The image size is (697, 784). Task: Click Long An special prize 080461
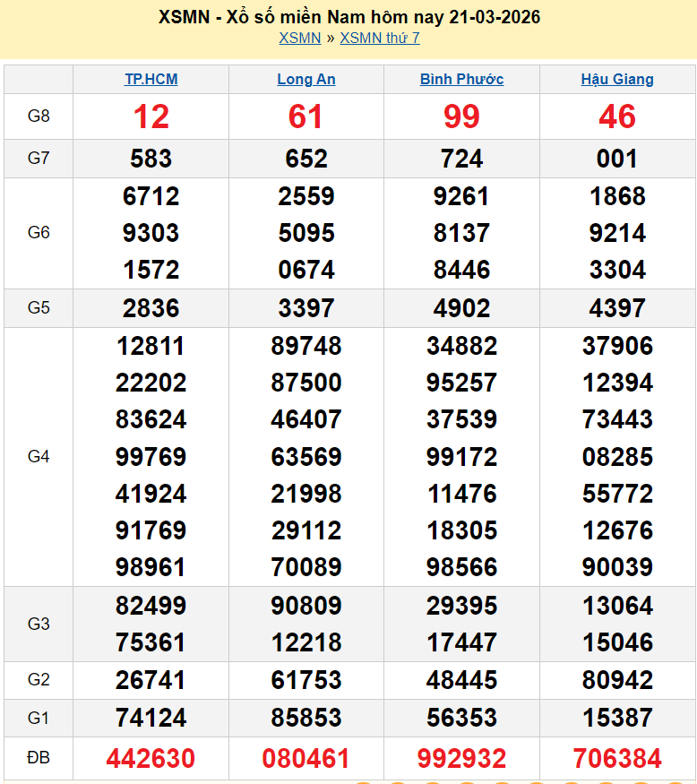[x=306, y=759]
